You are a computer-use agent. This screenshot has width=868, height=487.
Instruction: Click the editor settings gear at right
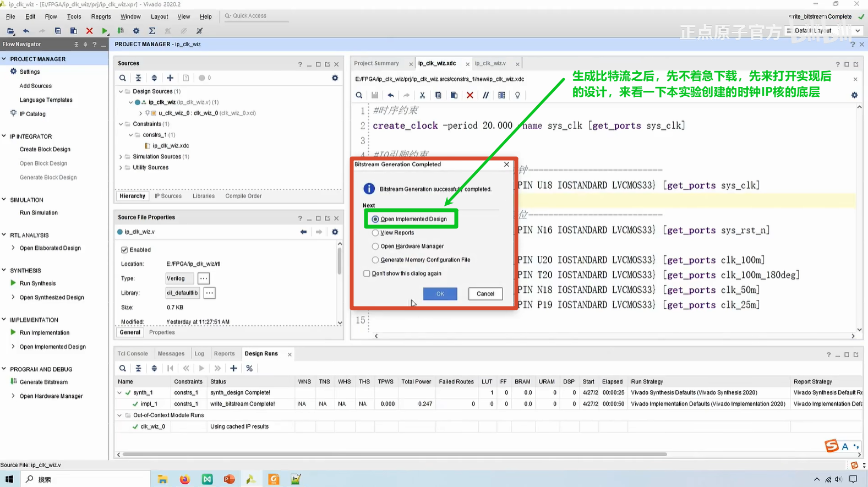click(x=854, y=95)
